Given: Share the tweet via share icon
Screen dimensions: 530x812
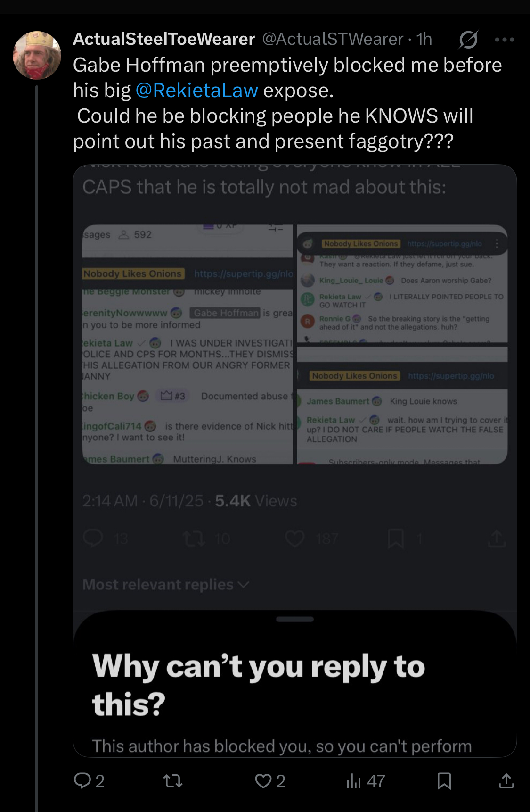Looking at the screenshot, I should point(506,781).
